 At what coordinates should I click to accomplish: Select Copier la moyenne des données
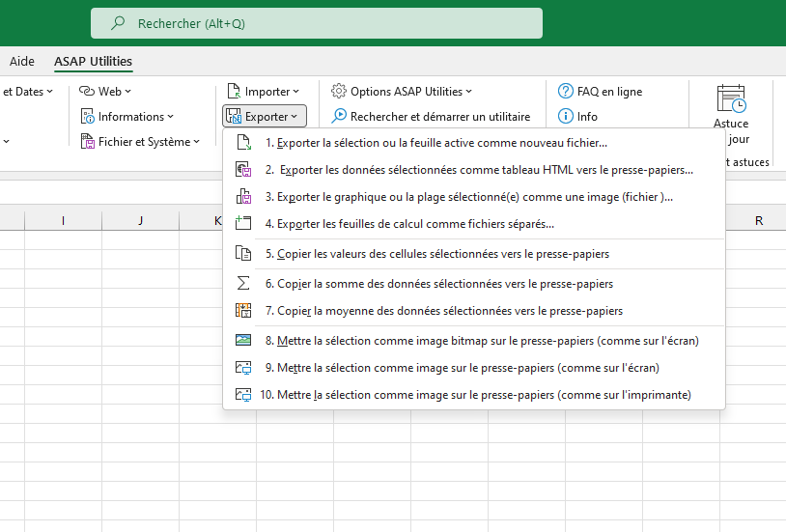(x=474, y=311)
